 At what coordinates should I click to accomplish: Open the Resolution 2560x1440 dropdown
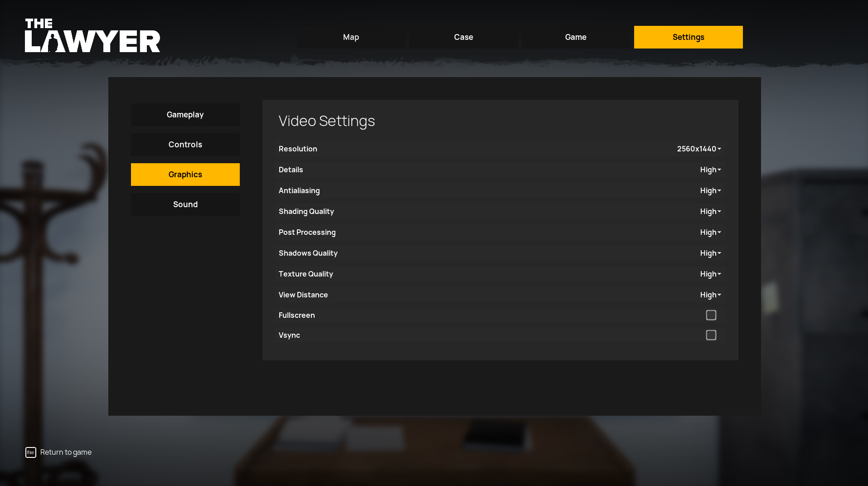(699, 149)
